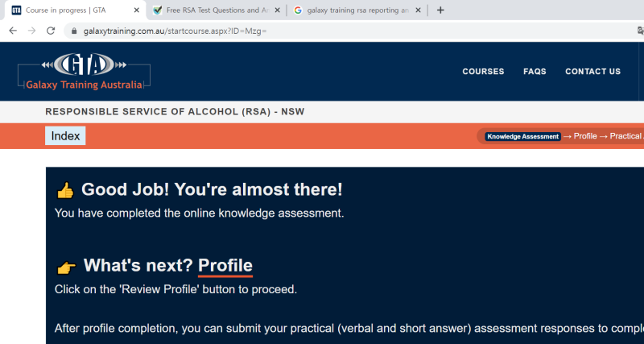
Task: Click the GTA favicon on first tab
Action: pos(16,10)
